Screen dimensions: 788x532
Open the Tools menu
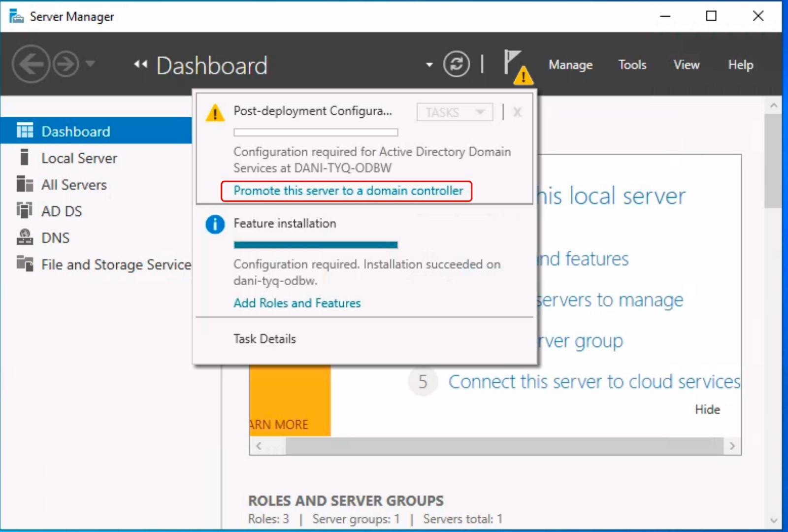pos(632,65)
